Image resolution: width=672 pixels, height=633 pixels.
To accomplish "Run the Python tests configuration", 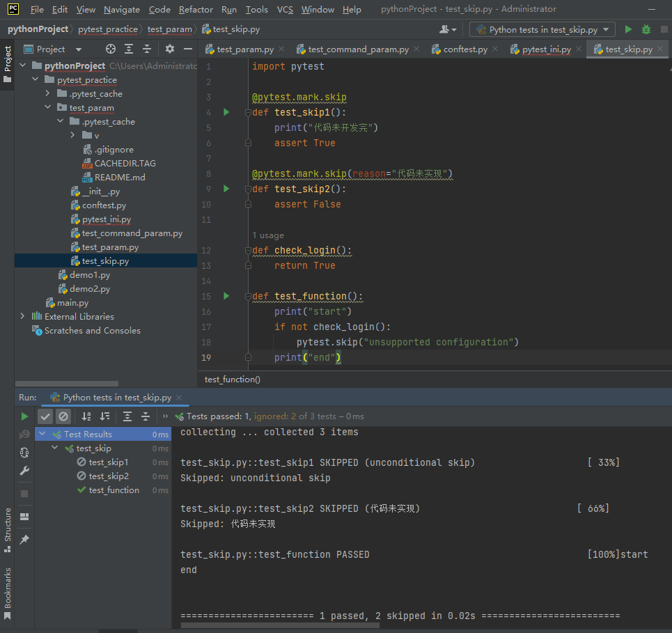I will point(628,29).
